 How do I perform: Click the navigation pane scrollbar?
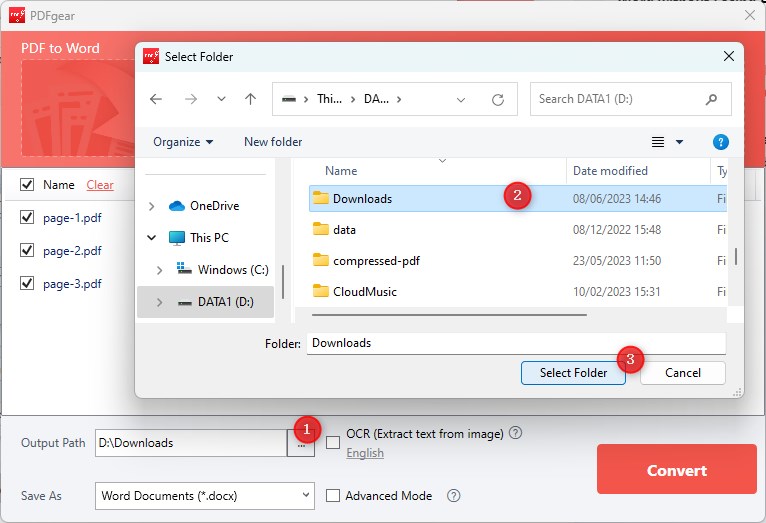283,282
